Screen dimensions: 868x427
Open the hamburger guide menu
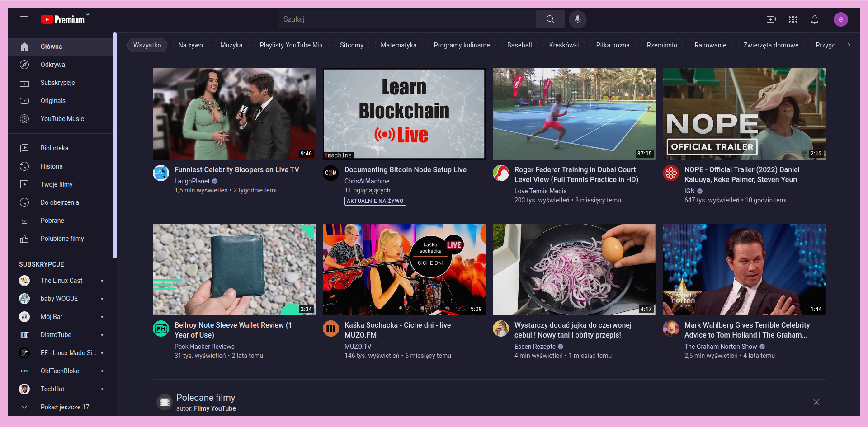click(x=24, y=19)
